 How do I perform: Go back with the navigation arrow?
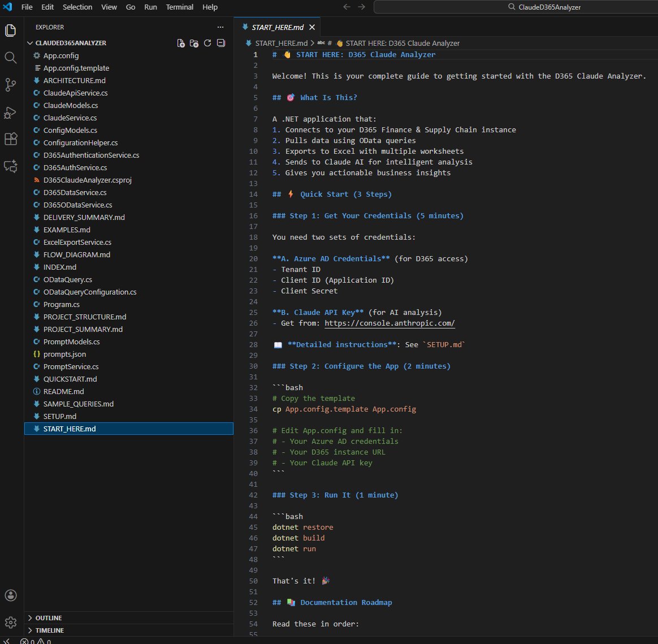(x=347, y=7)
